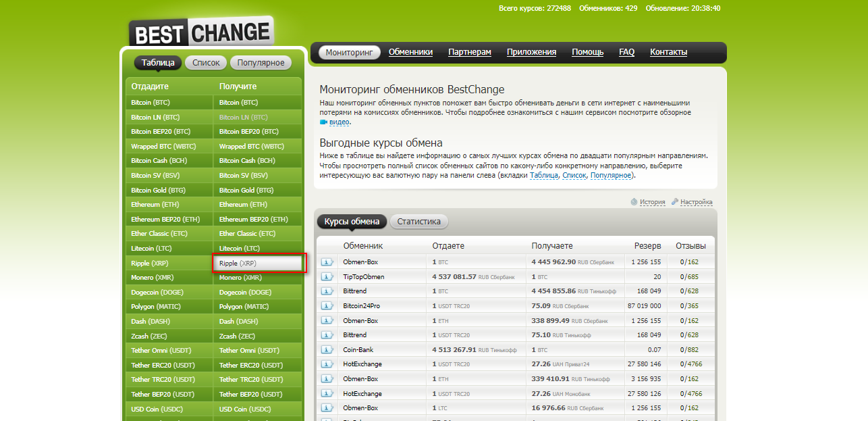
Task: Select Dash (DASH) in Получите column
Action: click(x=258, y=322)
